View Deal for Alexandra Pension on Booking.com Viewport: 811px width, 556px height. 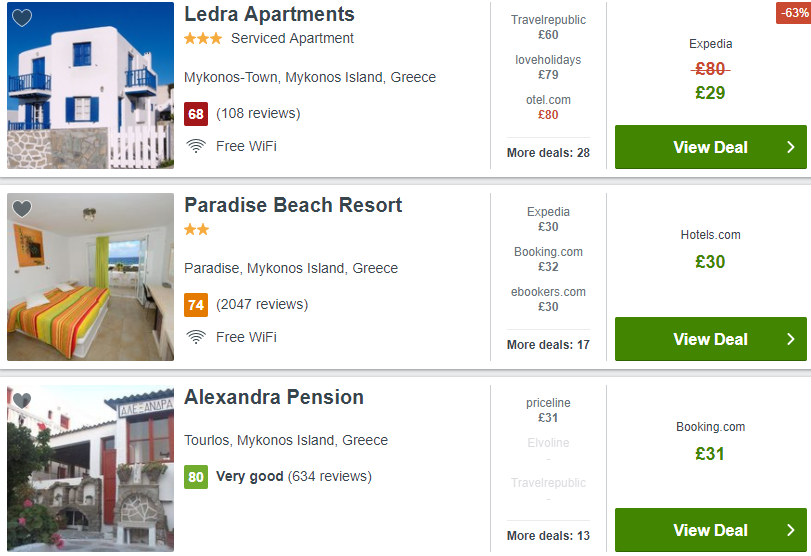click(711, 530)
